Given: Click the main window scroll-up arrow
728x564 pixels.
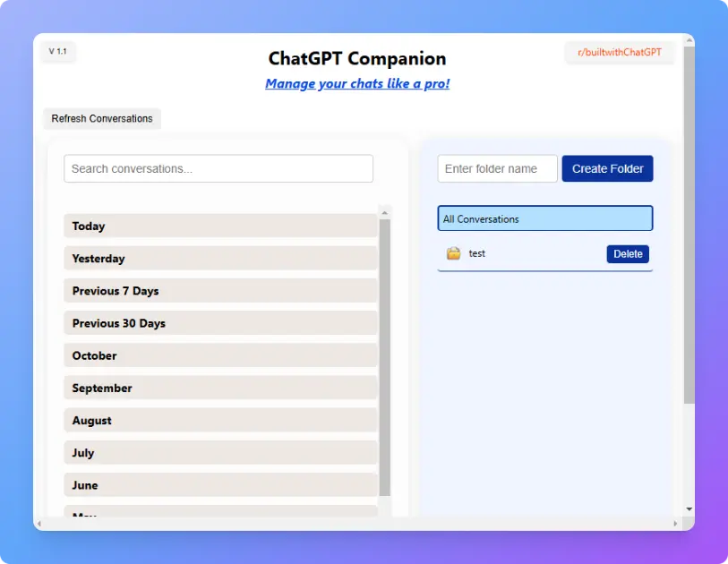Looking at the screenshot, I should 689,41.
